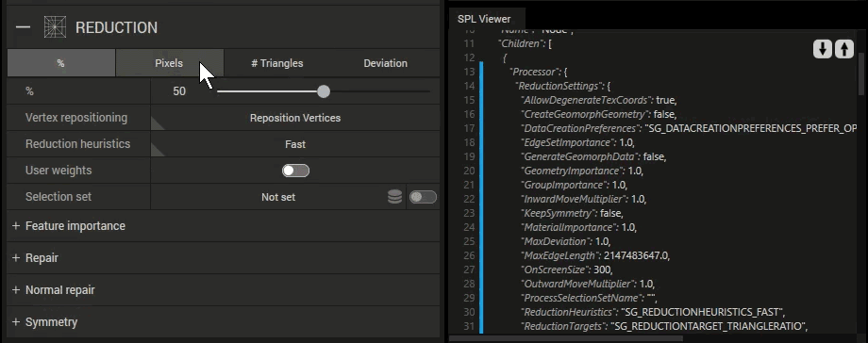Select the % reduction target tab

click(61, 63)
